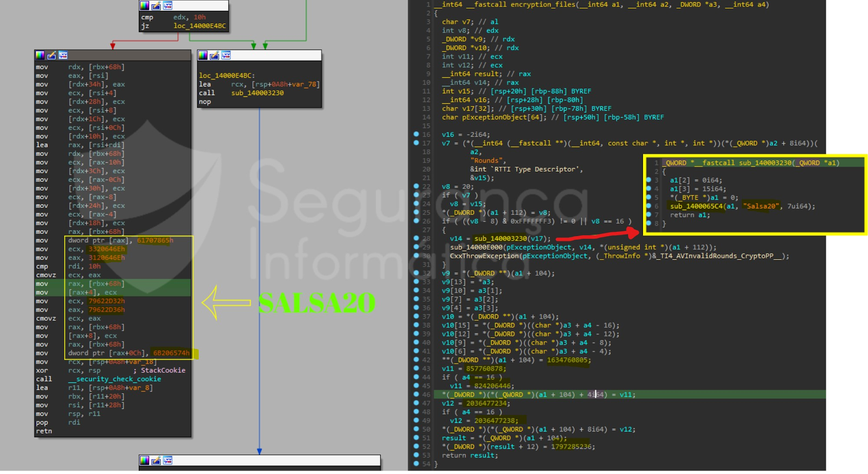This screenshot has height=474, width=868.
Task: Toggle breakpoint dot beside a1[2] = 0i64 line
Action: point(648,180)
